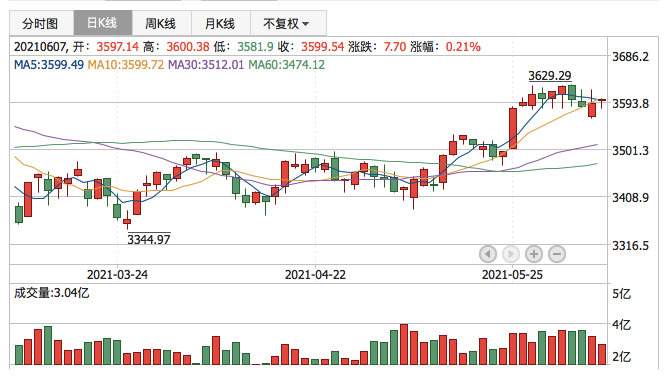
Task: Click the 4亿 volume axis label
Action: [622, 325]
